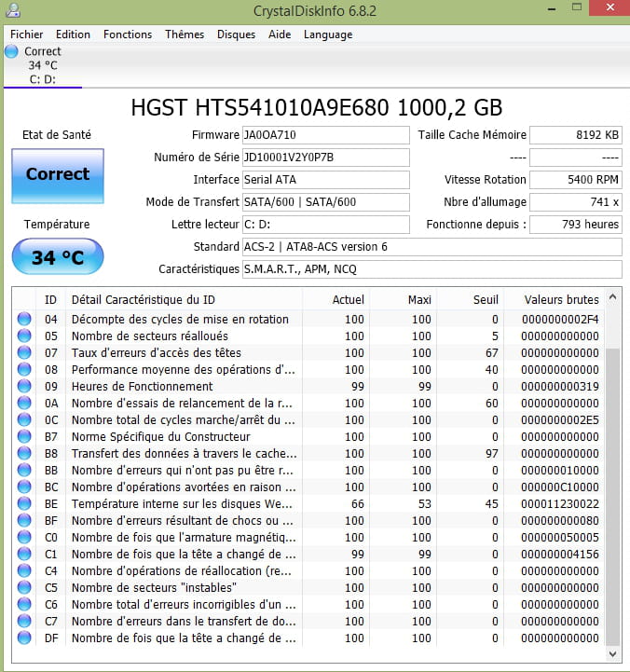Click status orb for attribute B8 row

pyautogui.click(x=24, y=453)
